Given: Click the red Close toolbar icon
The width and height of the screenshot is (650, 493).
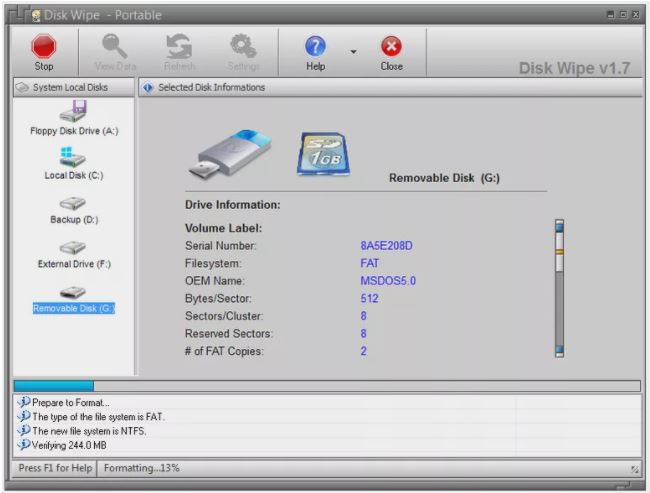Looking at the screenshot, I should click(x=391, y=46).
